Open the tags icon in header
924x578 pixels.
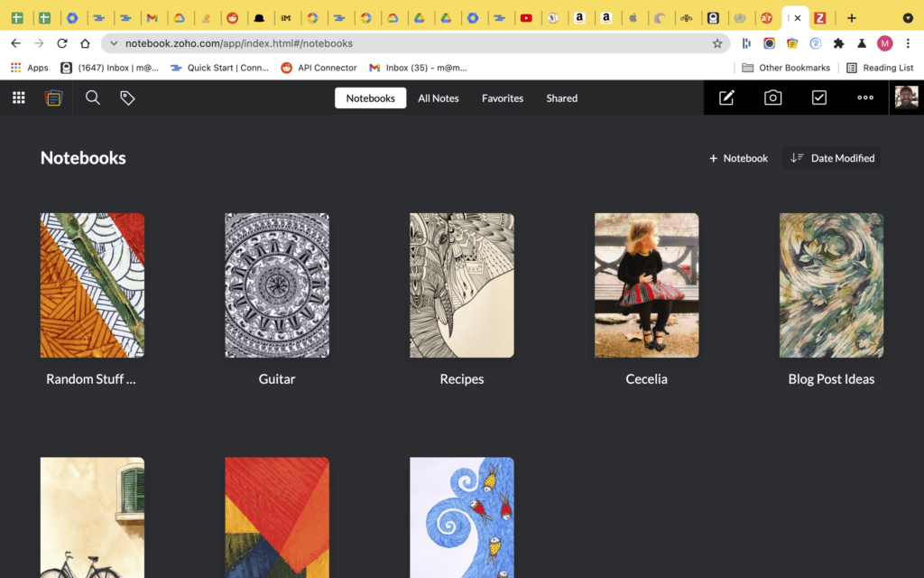(x=127, y=98)
